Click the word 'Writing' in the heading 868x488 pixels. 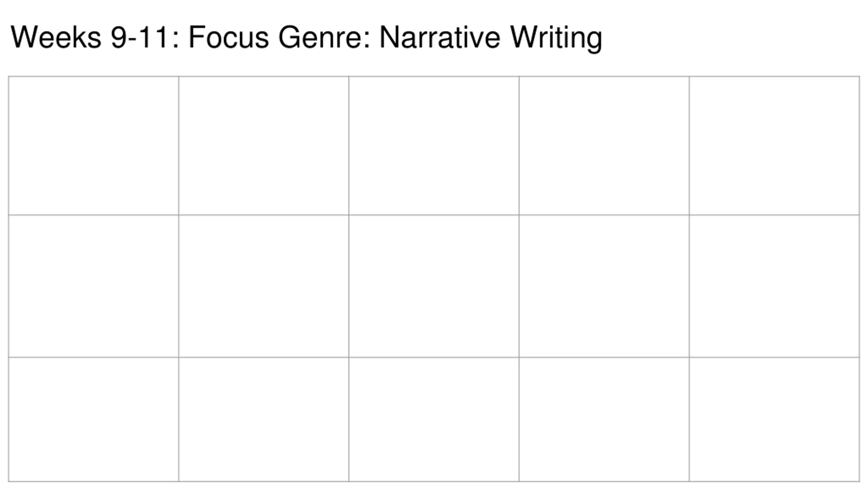coord(556,39)
